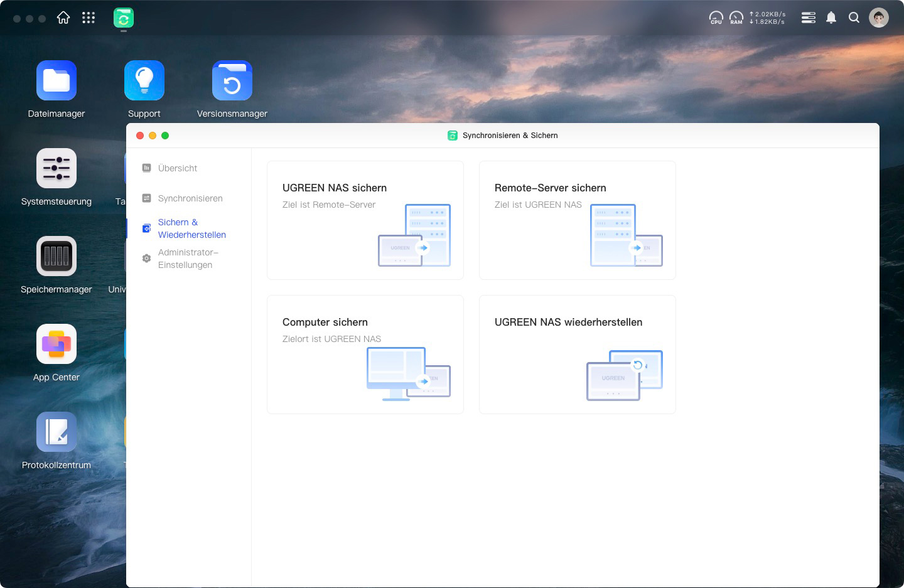The image size is (904, 588).
Task: Check the RAM usage gauge icon
Action: [x=736, y=18]
